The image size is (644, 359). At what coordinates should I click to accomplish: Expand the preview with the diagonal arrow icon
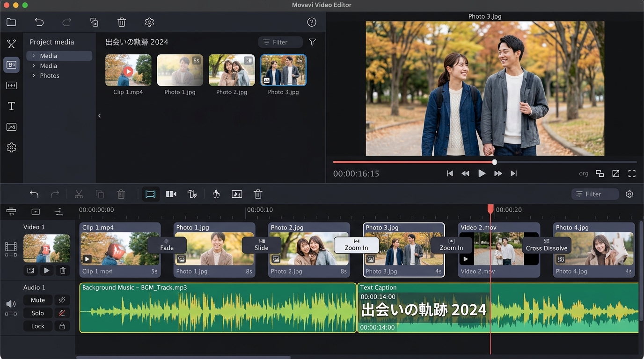click(616, 173)
